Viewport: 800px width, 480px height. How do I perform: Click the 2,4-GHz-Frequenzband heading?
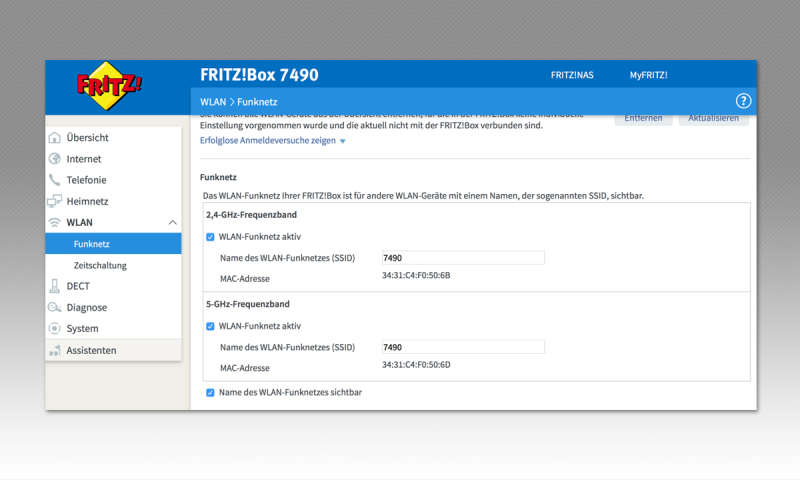point(252,215)
